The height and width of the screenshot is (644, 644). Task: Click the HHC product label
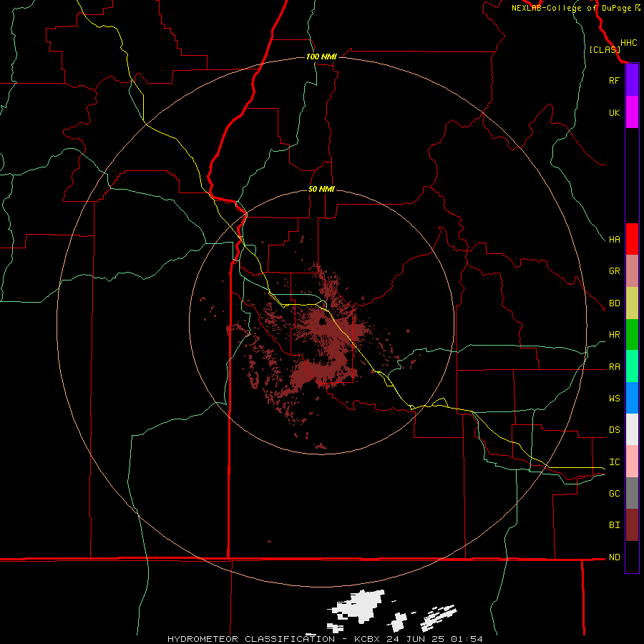pos(628,43)
